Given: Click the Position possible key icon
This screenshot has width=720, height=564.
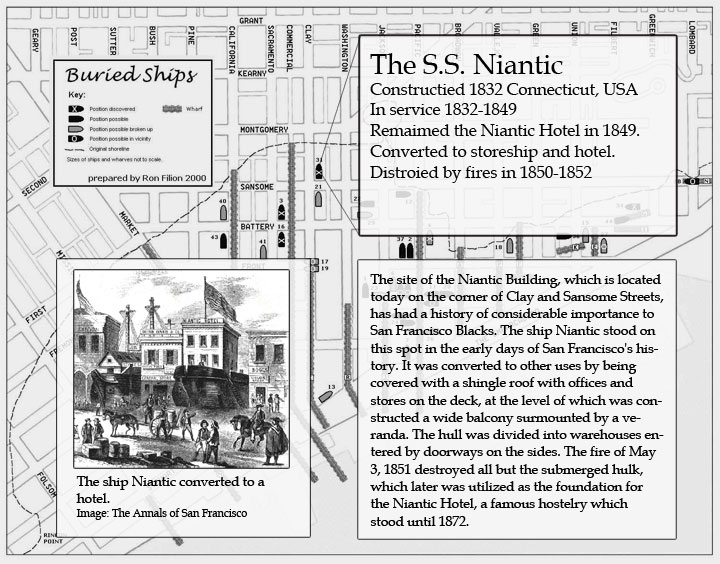Looking at the screenshot, I should pos(75,117).
